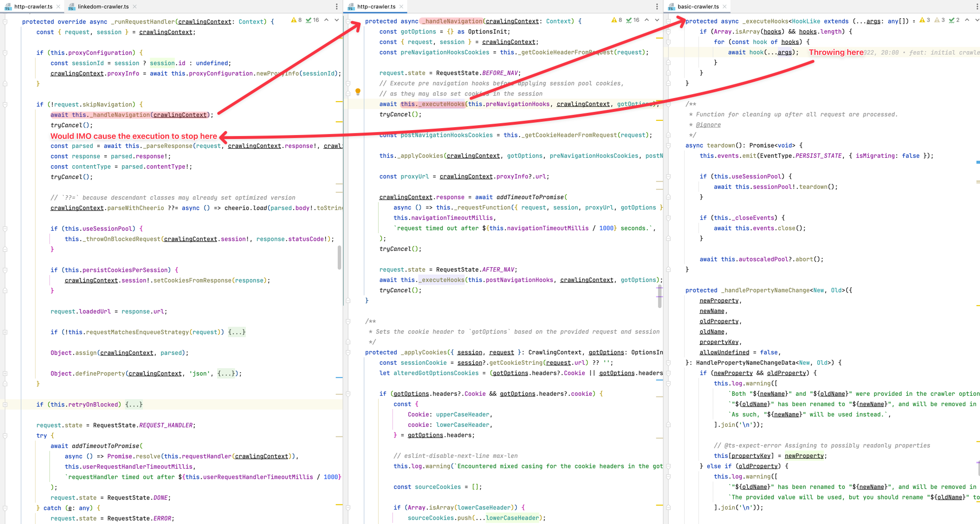This screenshot has height=524, width=980.
Task: Open the middle pane tab options kebab menu
Action: coord(657,6)
